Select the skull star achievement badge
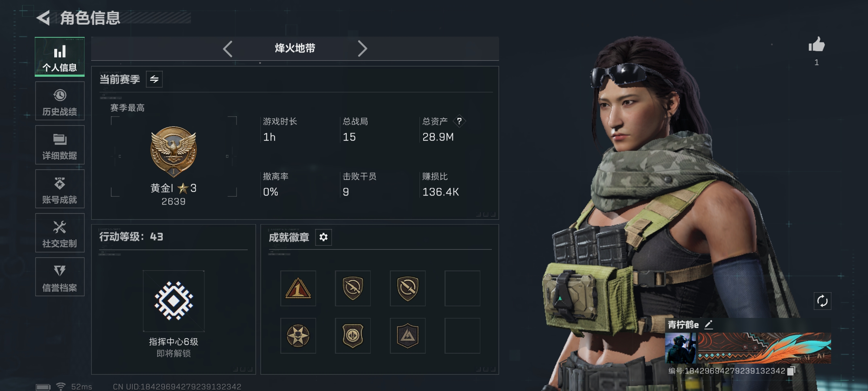This screenshot has width=868, height=391. tap(298, 336)
